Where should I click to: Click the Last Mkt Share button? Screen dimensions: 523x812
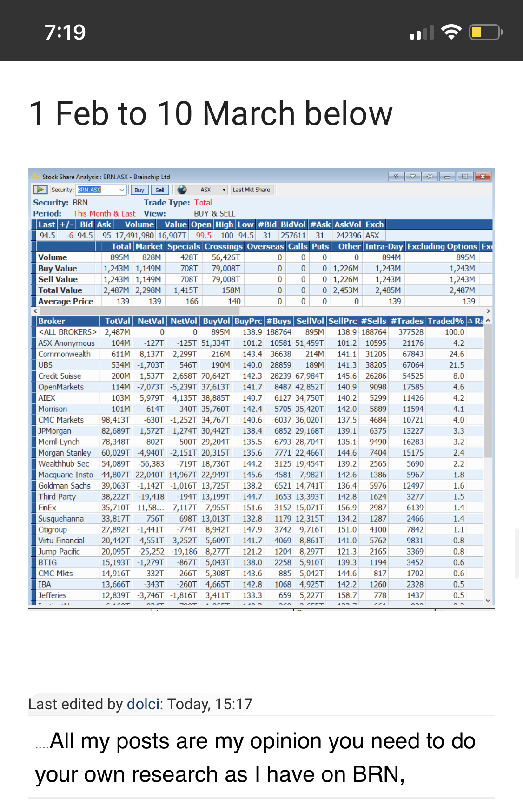tap(251, 190)
